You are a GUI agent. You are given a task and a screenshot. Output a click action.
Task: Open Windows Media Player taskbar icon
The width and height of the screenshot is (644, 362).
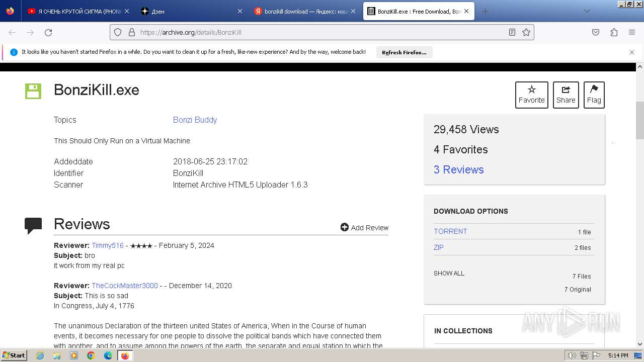pos(74,355)
